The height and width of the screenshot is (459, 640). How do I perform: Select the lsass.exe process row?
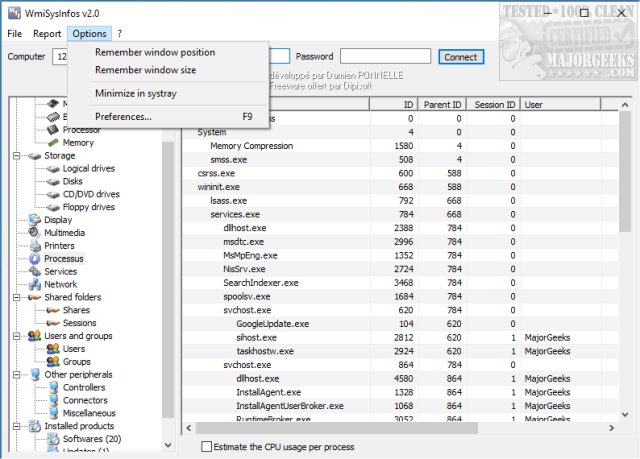coord(399,201)
